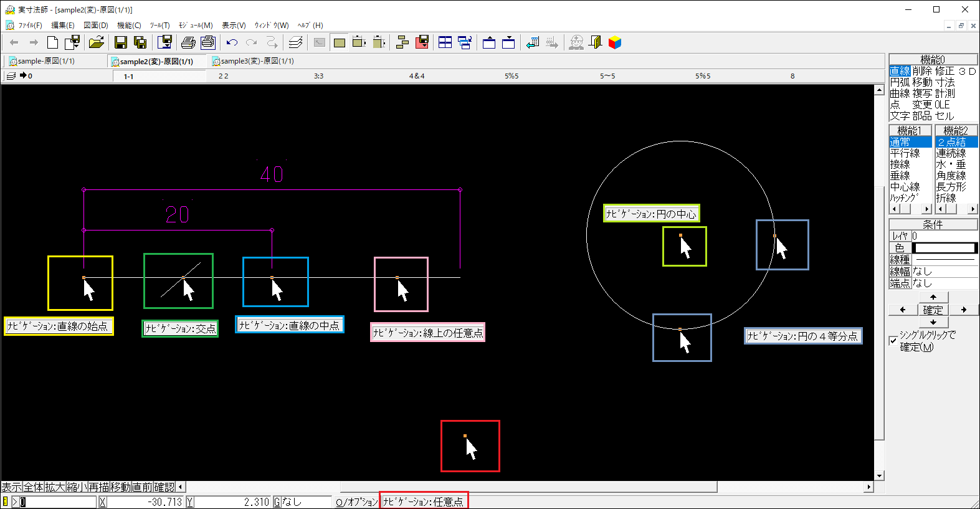Switch to sample3(変)-原図(1/1) tab
This screenshot has height=509, width=980.
point(253,61)
